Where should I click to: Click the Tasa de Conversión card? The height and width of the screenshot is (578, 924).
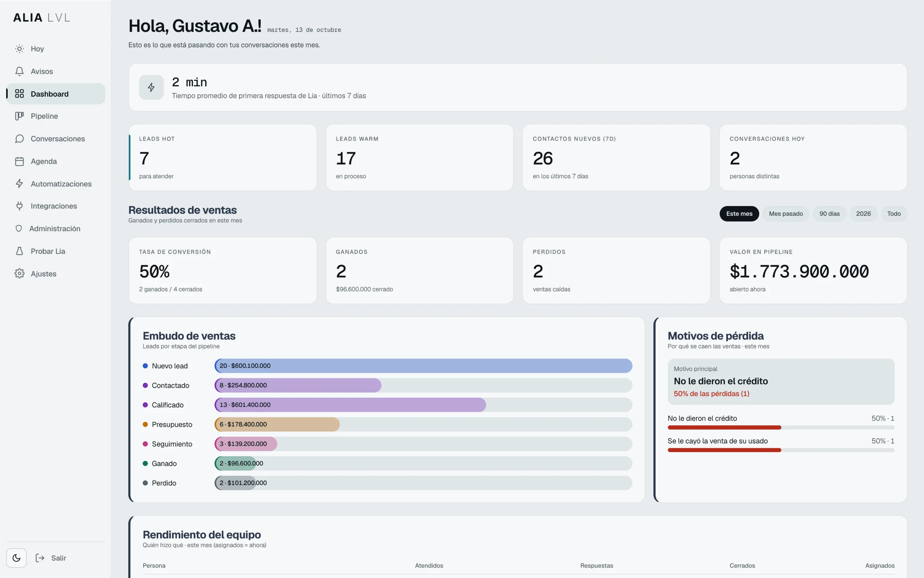(223, 271)
